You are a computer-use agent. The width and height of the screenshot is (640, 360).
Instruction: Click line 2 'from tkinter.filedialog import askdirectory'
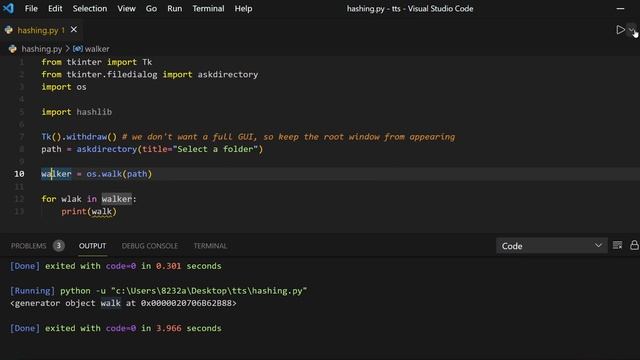point(149,75)
